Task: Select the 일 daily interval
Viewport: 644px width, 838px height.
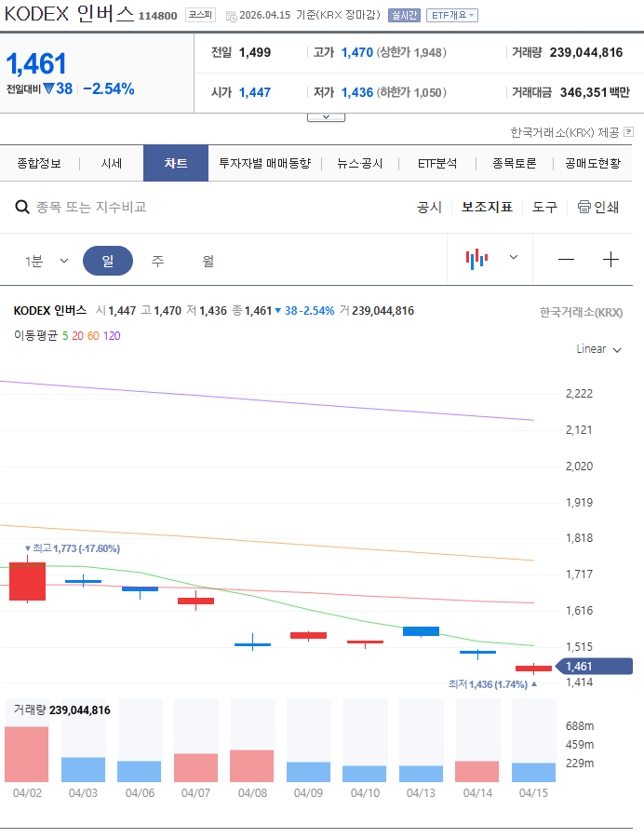Action: (x=108, y=261)
